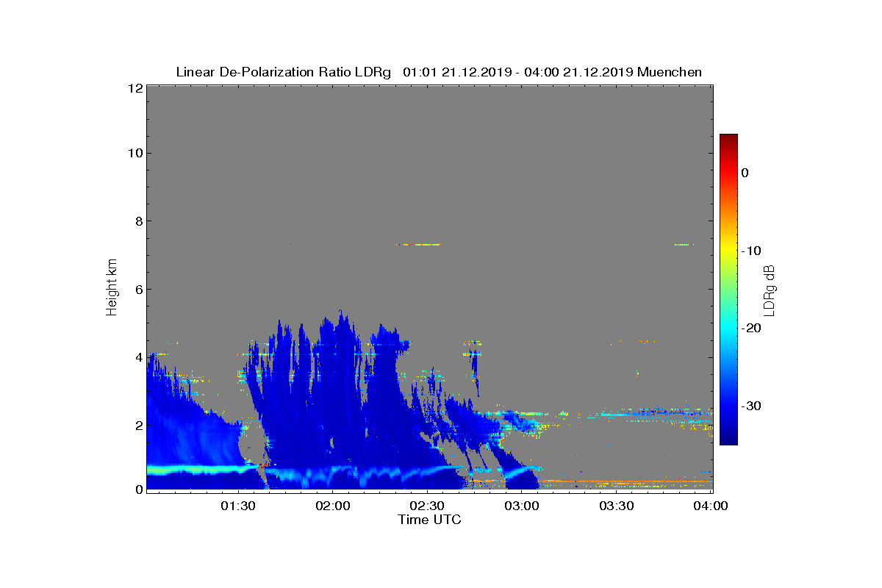Click the 8 km height tick label
The height and width of the screenshot is (588, 882).
[138, 221]
